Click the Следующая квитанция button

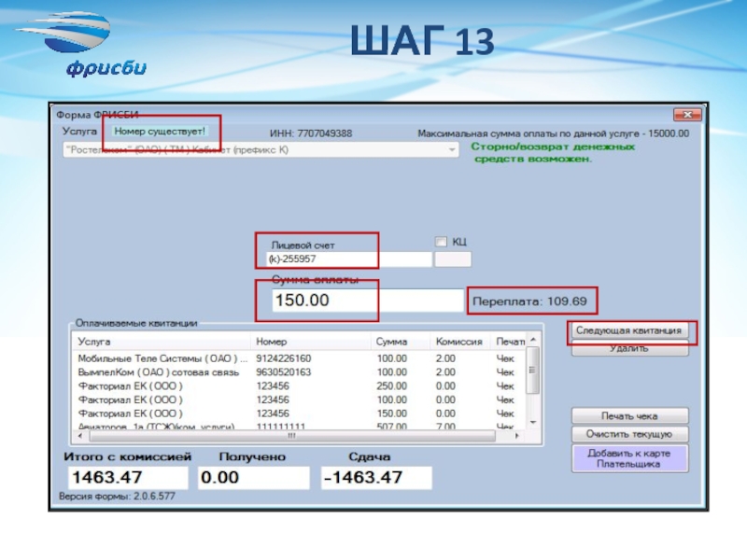629,330
